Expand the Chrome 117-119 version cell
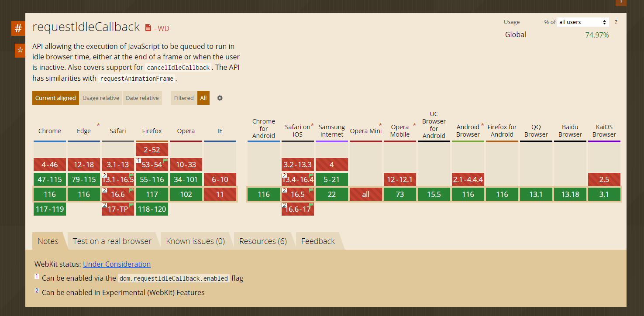 [x=50, y=209]
